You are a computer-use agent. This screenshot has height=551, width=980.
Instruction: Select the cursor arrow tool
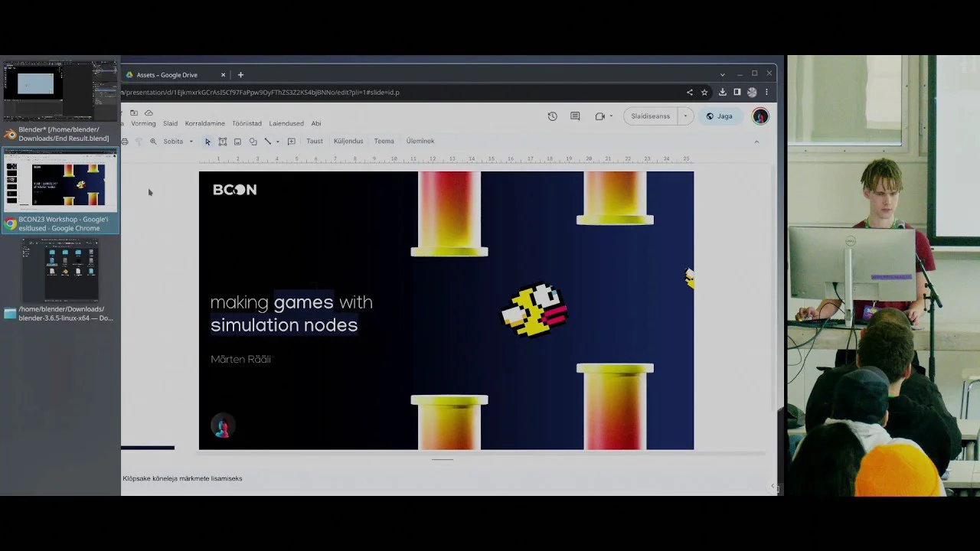[207, 142]
